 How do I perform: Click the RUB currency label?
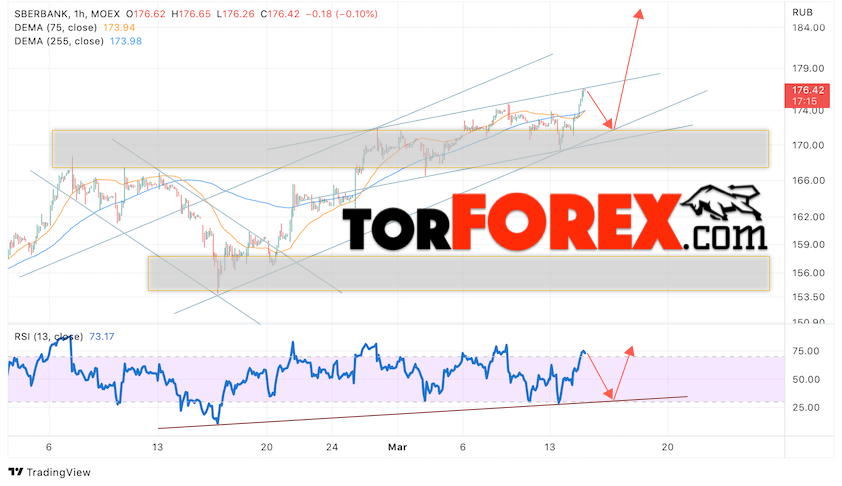(x=802, y=12)
